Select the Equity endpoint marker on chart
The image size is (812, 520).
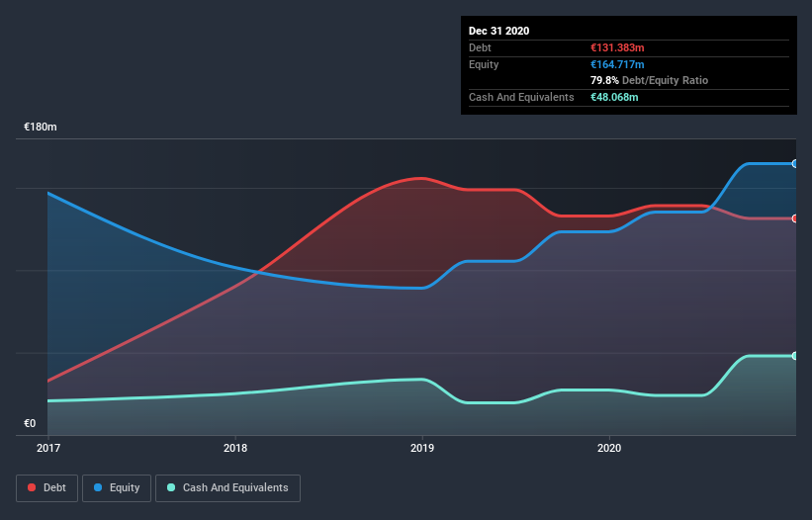point(795,163)
